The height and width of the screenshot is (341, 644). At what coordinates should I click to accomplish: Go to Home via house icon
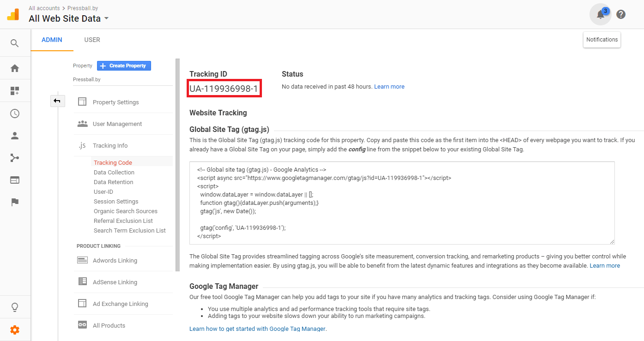[x=15, y=68]
